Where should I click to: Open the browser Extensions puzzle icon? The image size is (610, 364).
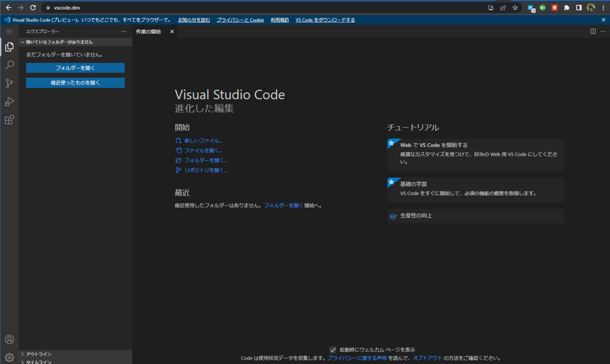coord(567,8)
